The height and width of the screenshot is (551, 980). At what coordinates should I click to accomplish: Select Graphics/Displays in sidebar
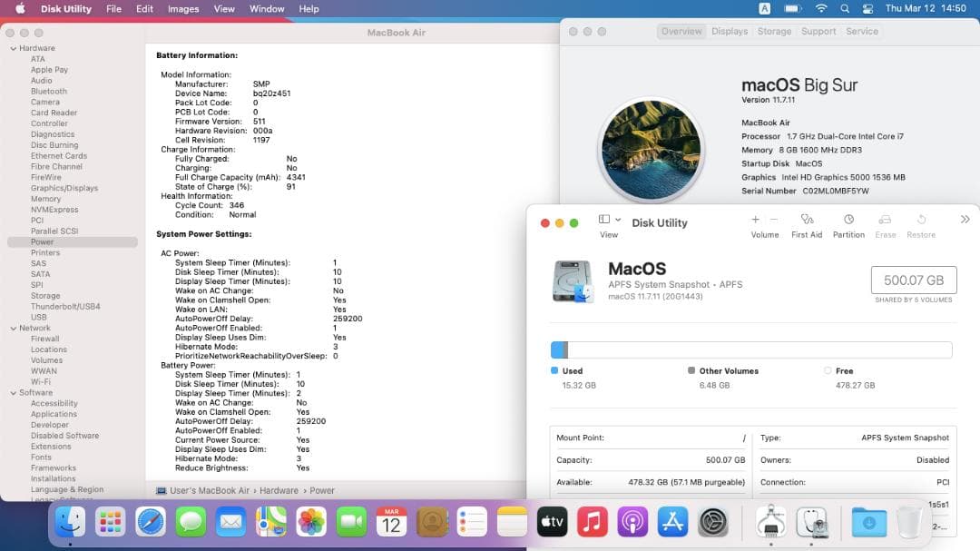point(64,188)
